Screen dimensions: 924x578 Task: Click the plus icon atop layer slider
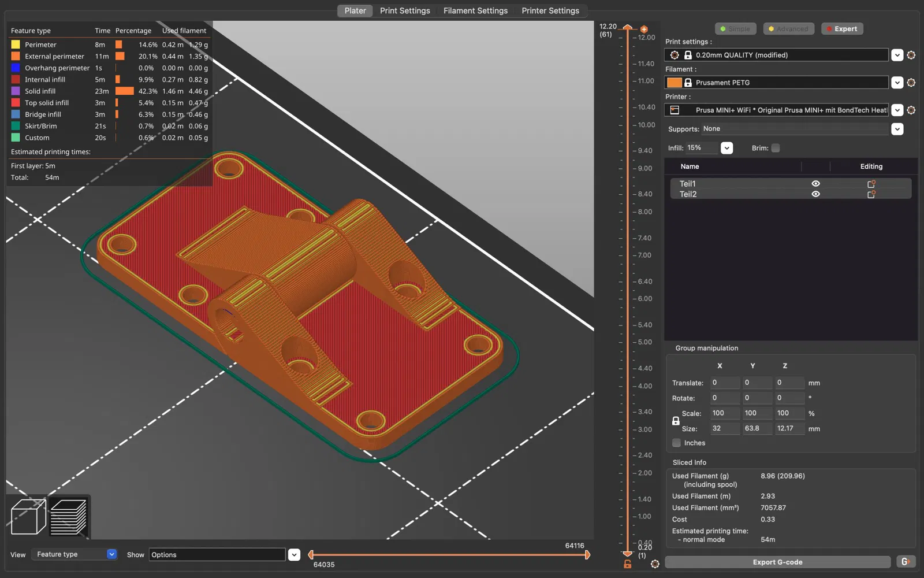(644, 29)
